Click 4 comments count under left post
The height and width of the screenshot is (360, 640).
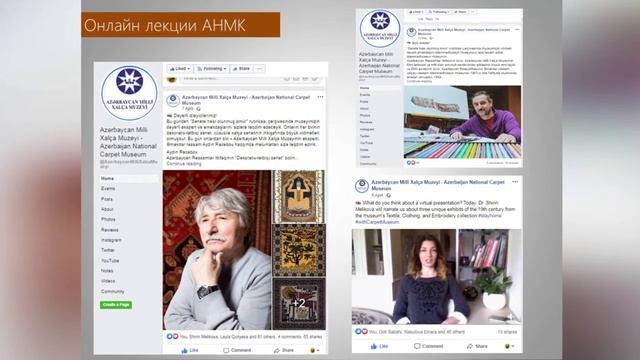point(290,337)
